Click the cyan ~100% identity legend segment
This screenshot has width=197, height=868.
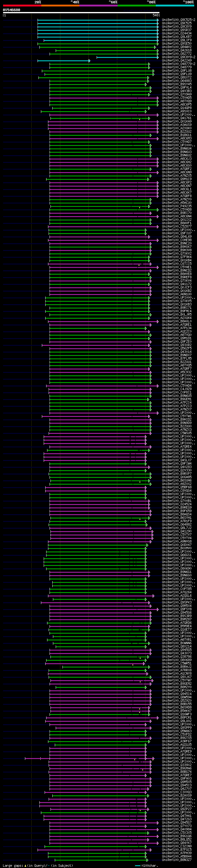[175, 6]
